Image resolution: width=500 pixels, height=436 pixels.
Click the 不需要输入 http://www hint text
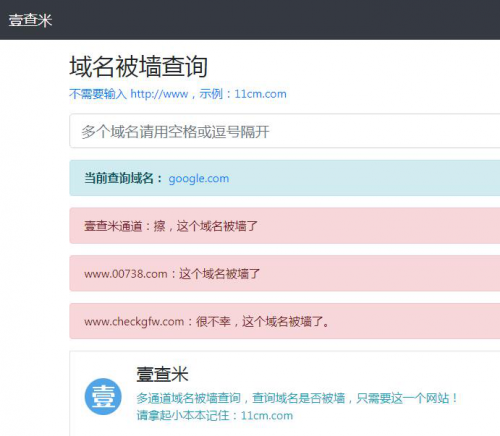click(129, 94)
